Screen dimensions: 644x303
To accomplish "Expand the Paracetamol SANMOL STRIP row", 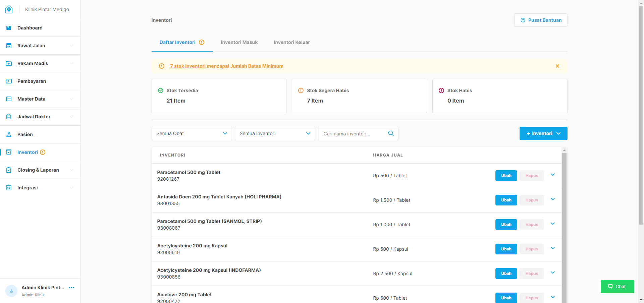I will [553, 224].
